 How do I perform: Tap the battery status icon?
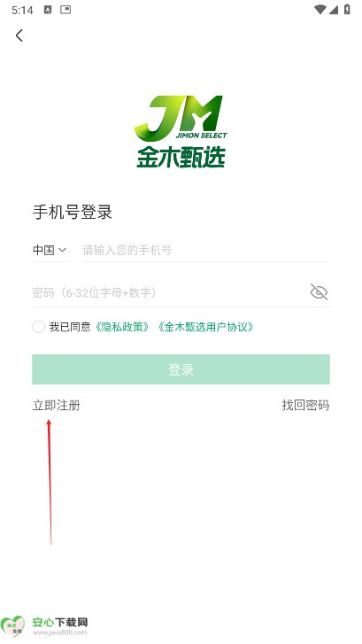pyautogui.click(x=347, y=10)
